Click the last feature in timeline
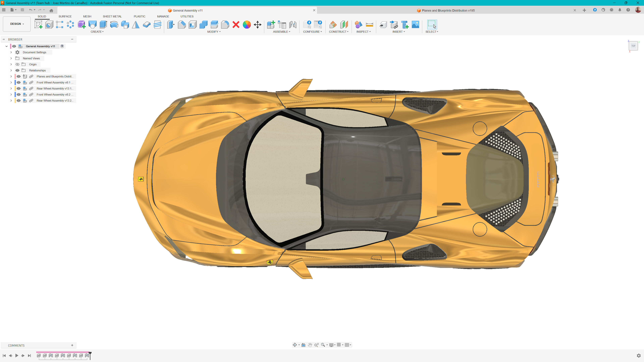The image size is (644, 362). (x=87, y=355)
